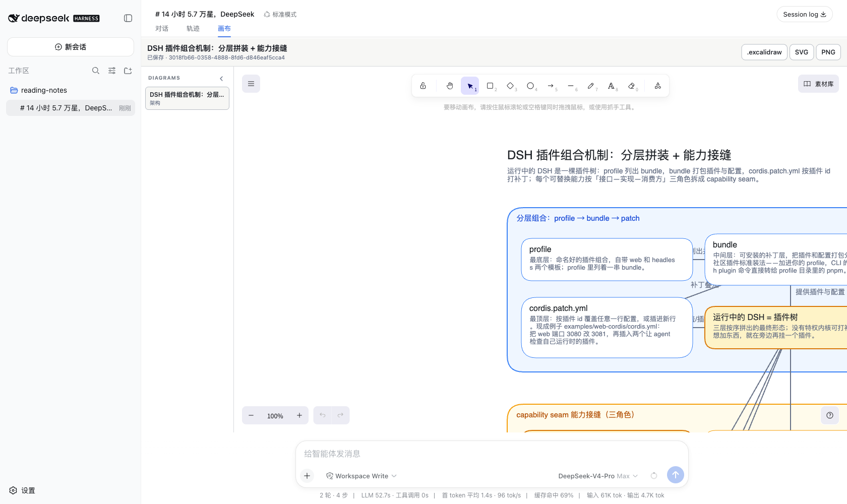Screen dimensions: 847x504
Task: Open the 素材库 library
Action: point(818,84)
